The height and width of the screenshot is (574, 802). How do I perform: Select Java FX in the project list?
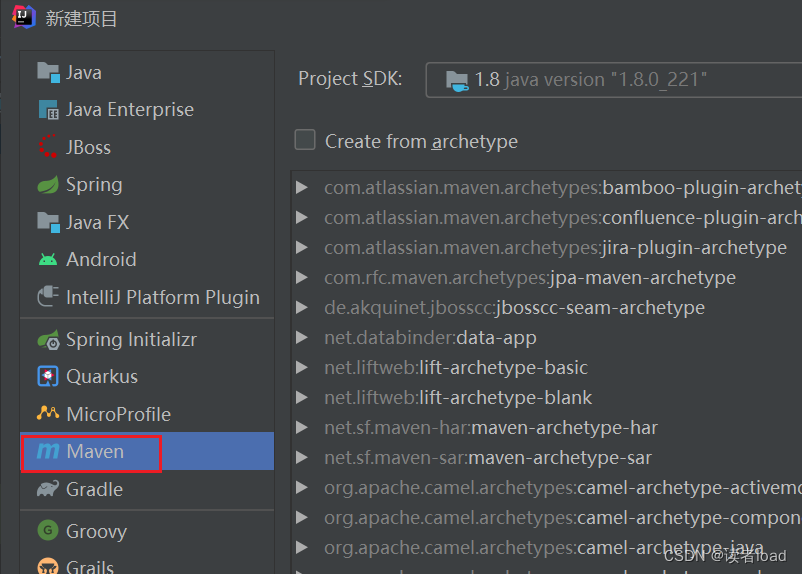147,222
